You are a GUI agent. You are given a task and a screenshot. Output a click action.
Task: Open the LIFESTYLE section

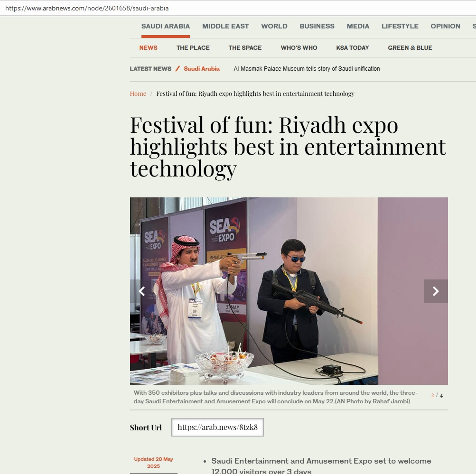(400, 26)
